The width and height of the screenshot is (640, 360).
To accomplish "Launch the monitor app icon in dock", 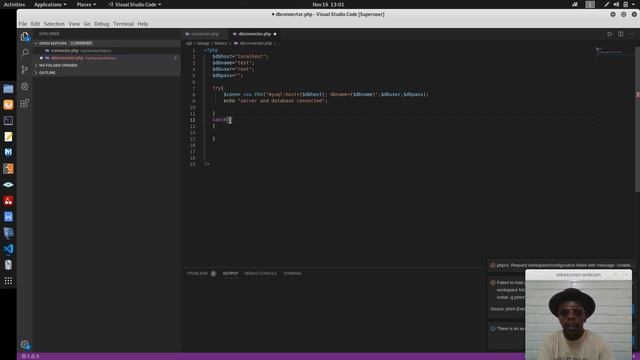I will point(8,233).
